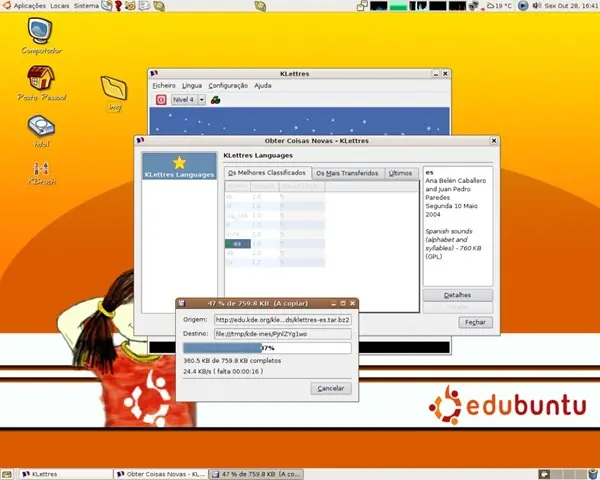Click the notes/document launcher in top panel
Image resolution: width=600 pixels, height=480 pixels.
pyautogui.click(x=144, y=6)
